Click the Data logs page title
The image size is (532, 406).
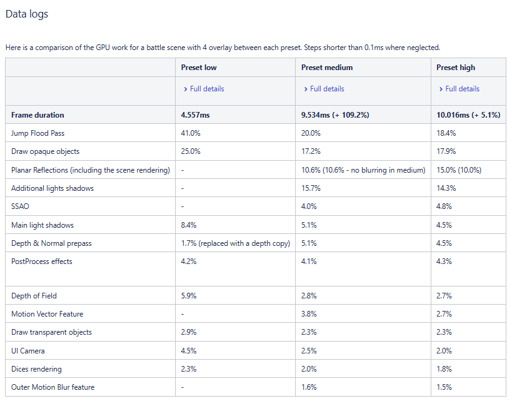click(x=28, y=13)
